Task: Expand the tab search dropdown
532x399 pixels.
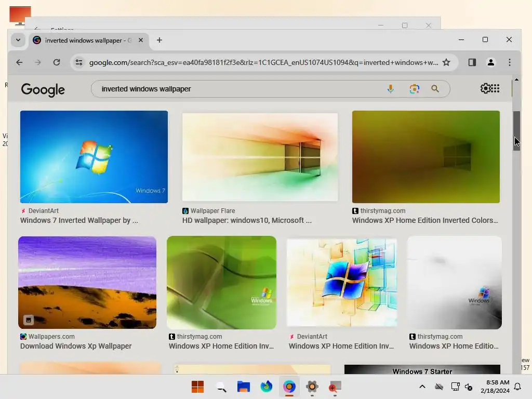Action: coord(18,40)
